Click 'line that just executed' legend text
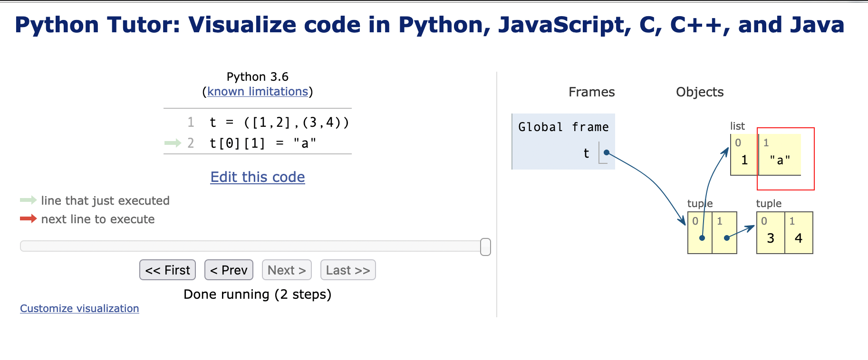 (x=105, y=200)
